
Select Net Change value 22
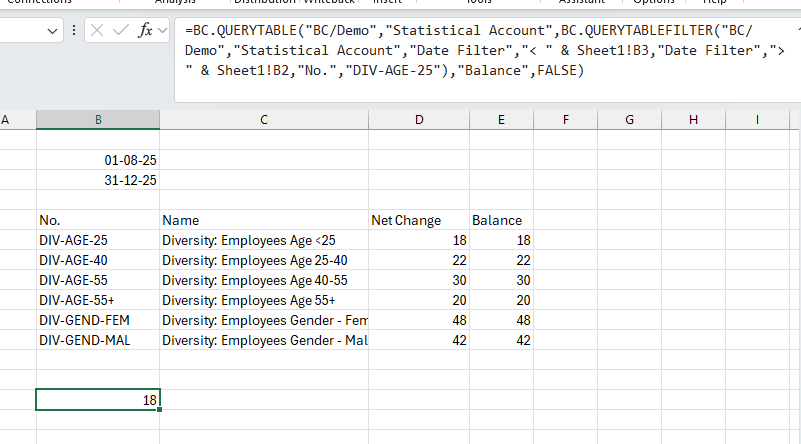click(x=419, y=260)
